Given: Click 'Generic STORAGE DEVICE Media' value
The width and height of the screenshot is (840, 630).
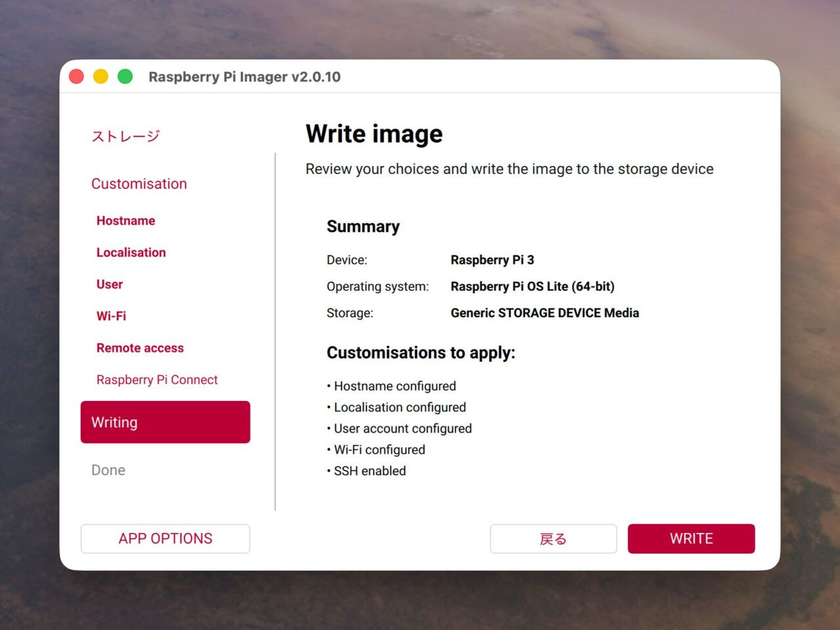Looking at the screenshot, I should [545, 313].
